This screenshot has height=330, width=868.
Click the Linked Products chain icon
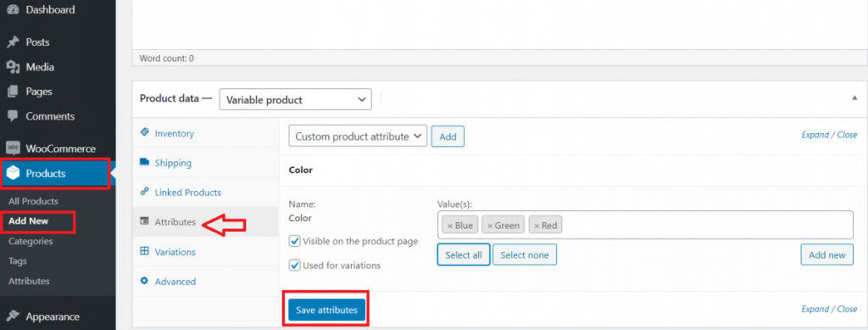[x=144, y=192]
